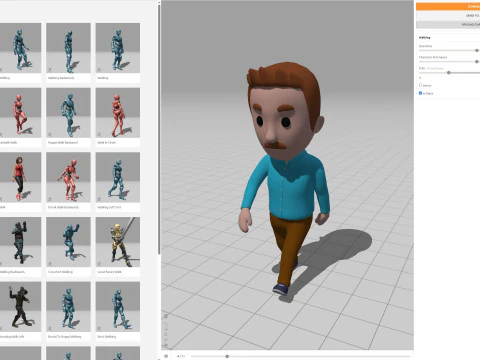Select the Great Sword Walk thumbnail

point(118,242)
